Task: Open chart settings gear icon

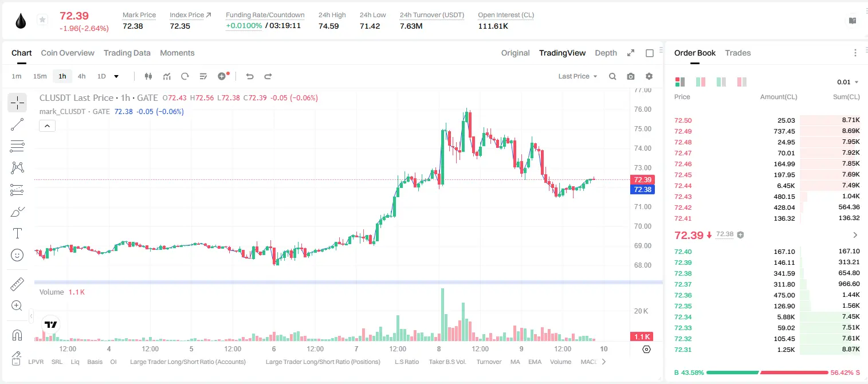Action: pyautogui.click(x=649, y=76)
